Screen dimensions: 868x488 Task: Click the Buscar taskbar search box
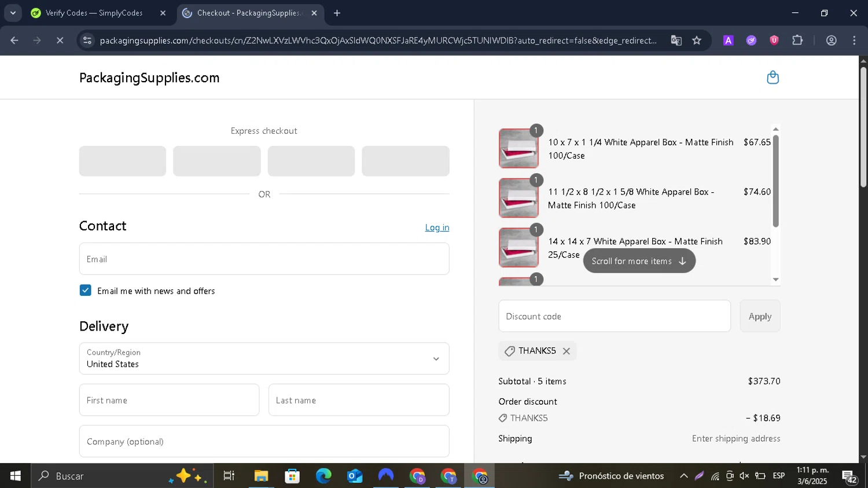point(122,476)
